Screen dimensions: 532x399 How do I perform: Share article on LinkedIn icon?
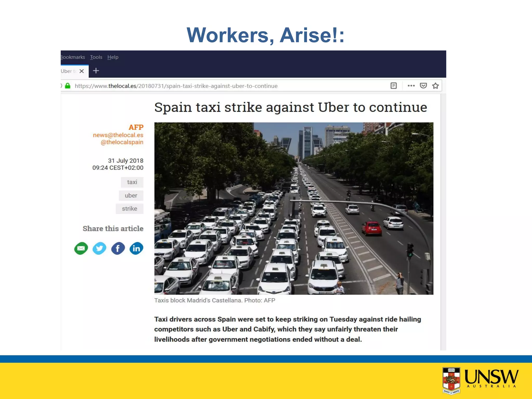point(136,249)
